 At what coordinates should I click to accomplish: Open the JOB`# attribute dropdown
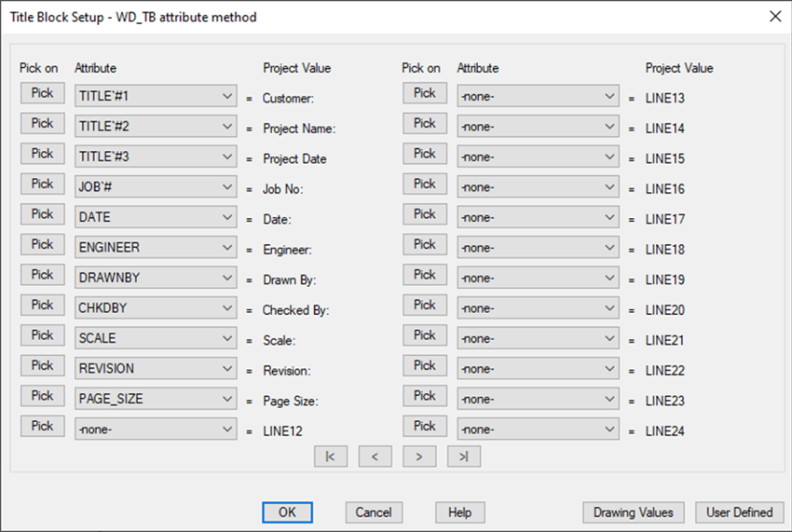tap(156, 187)
